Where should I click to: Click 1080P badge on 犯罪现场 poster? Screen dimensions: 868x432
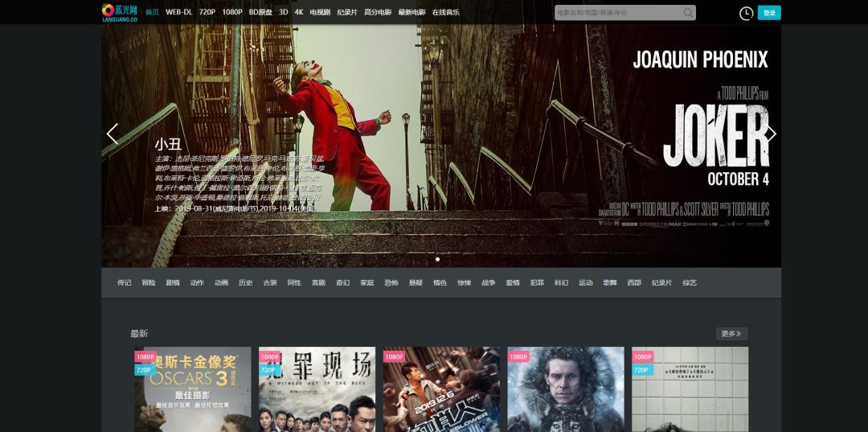click(270, 357)
